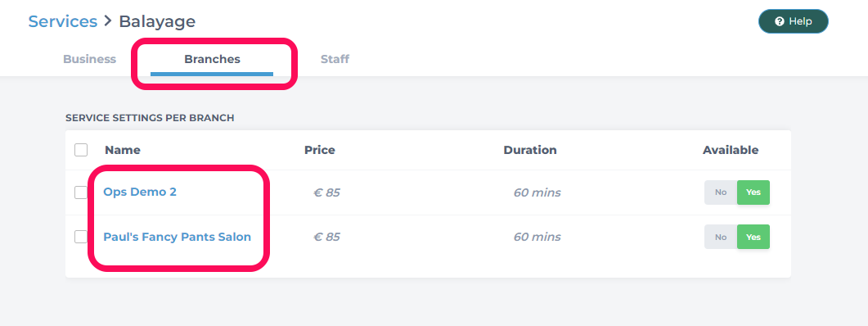Screen dimensions: 868x326
Task: Check the Ops Demo 2 row checkbox
Action: pyautogui.click(x=81, y=192)
